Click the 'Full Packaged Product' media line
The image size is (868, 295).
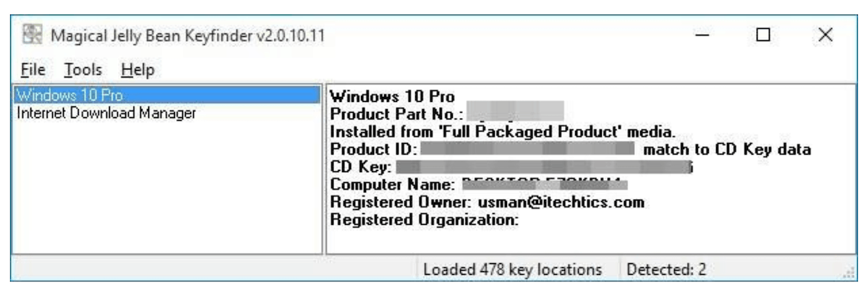pyautogui.click(x=503, y=132)
